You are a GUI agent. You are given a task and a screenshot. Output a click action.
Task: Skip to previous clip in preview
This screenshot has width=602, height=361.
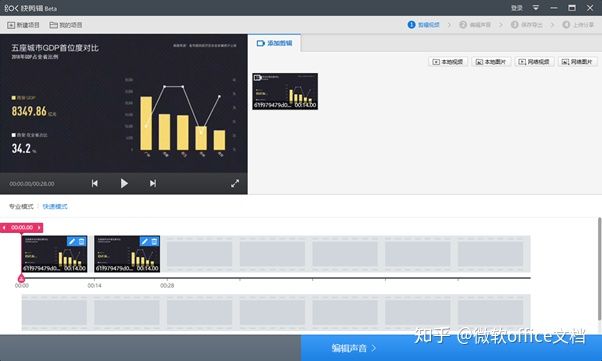pyautogui.click(x=94, y=184)
